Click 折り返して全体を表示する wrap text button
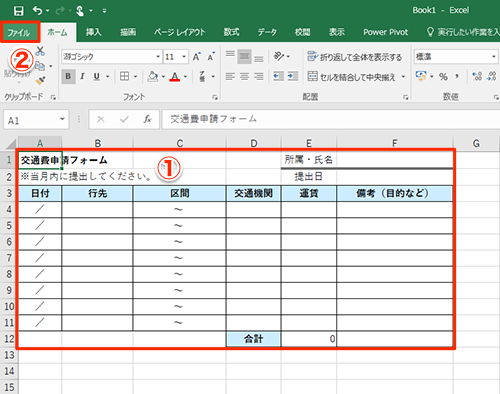The image size is (500, 394). (354, 57)
